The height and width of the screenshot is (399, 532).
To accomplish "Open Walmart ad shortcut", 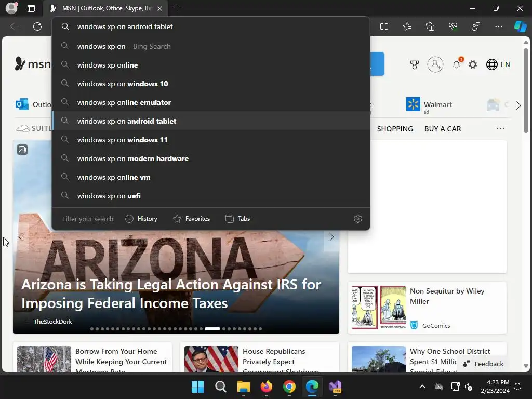I will tap(429, 104).
